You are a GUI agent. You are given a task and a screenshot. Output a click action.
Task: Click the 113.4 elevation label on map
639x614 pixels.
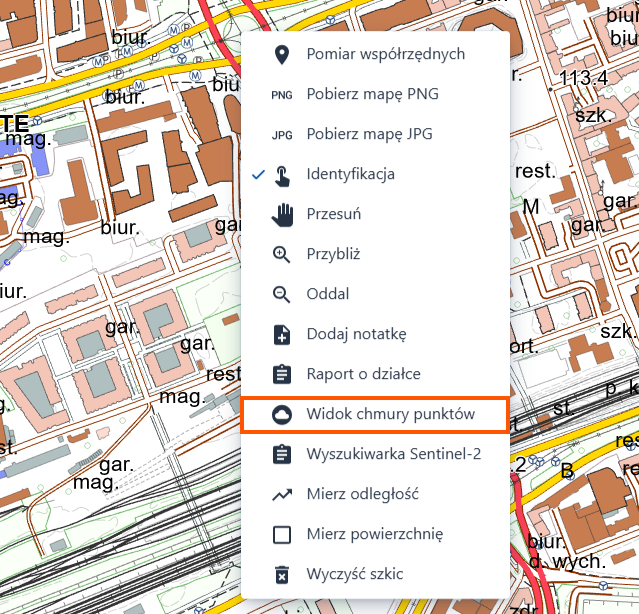tap(583, 78)
